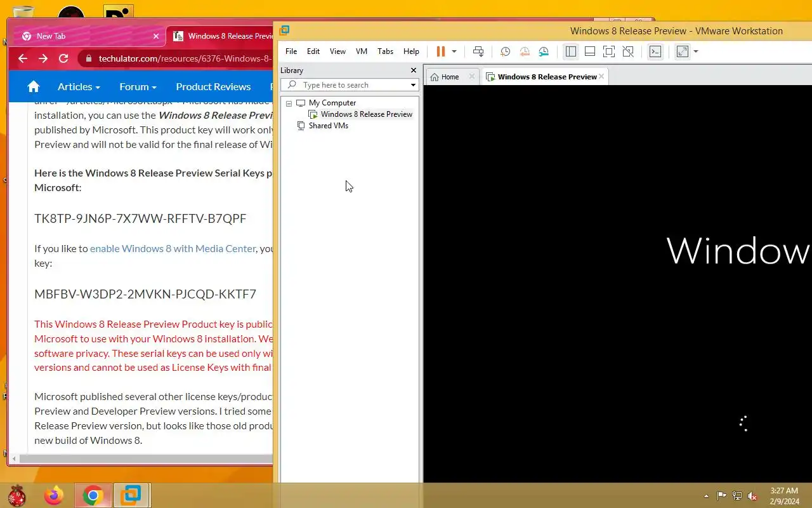Select My Computer in the library
812x508 pixels.
[x=332, y=103]
